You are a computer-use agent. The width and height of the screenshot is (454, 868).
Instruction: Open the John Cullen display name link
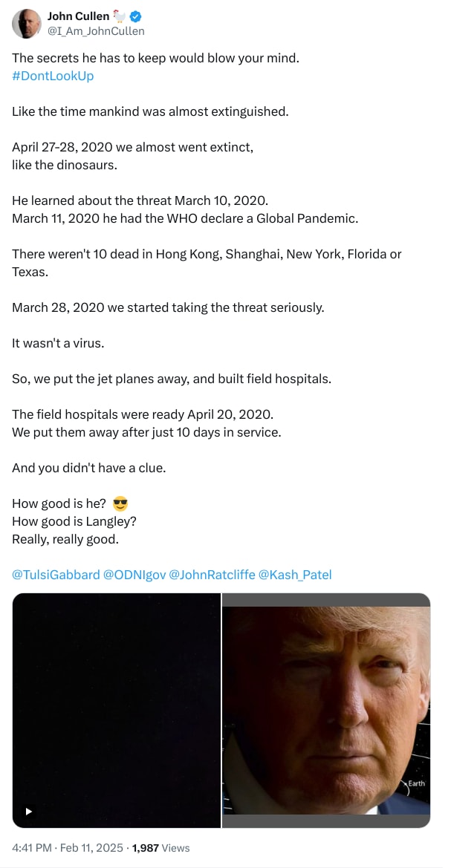pyautogui.click(x=78, y=16)
